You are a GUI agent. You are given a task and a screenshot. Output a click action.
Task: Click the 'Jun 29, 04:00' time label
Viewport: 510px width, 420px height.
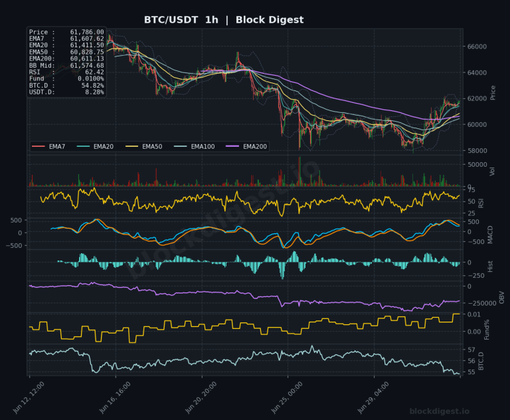coord(373,397)
